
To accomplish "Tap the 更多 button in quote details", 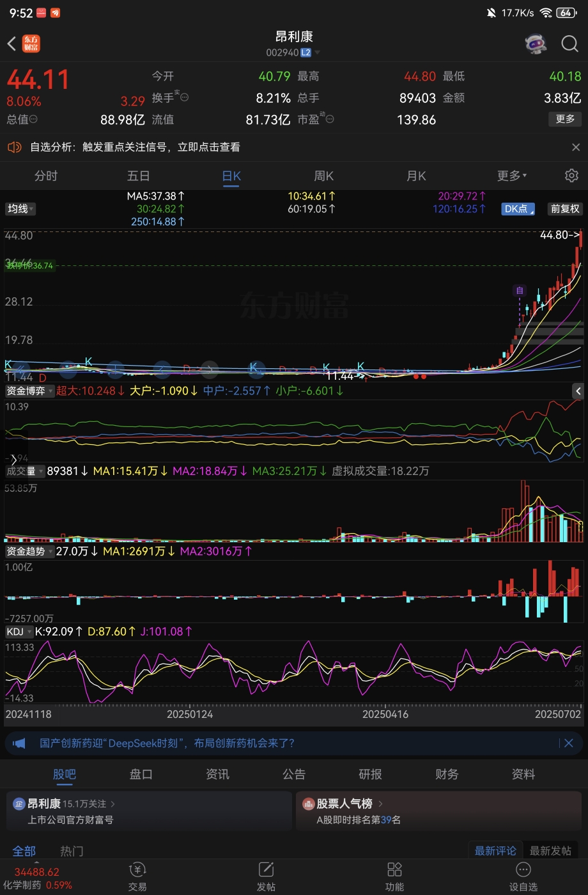I will coord(565,119).
